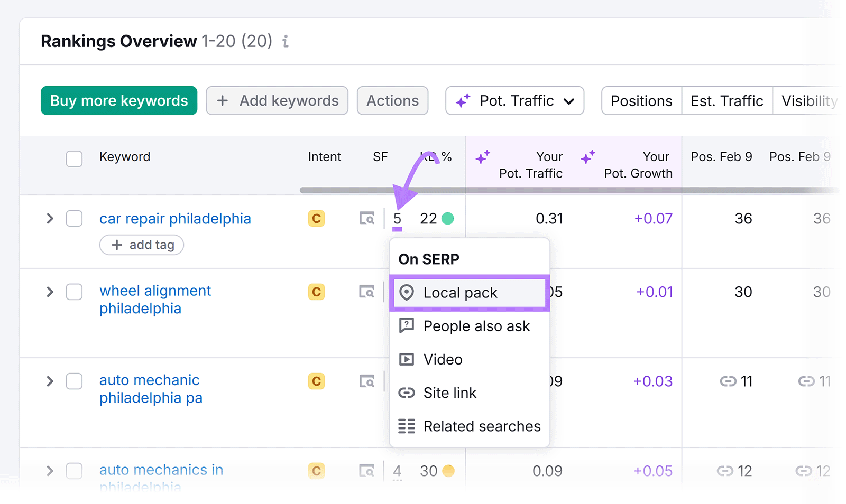846x504 pixels.
Task: Click the intent badge for auto mechanics in philadelphia
Action: [316, 470]
